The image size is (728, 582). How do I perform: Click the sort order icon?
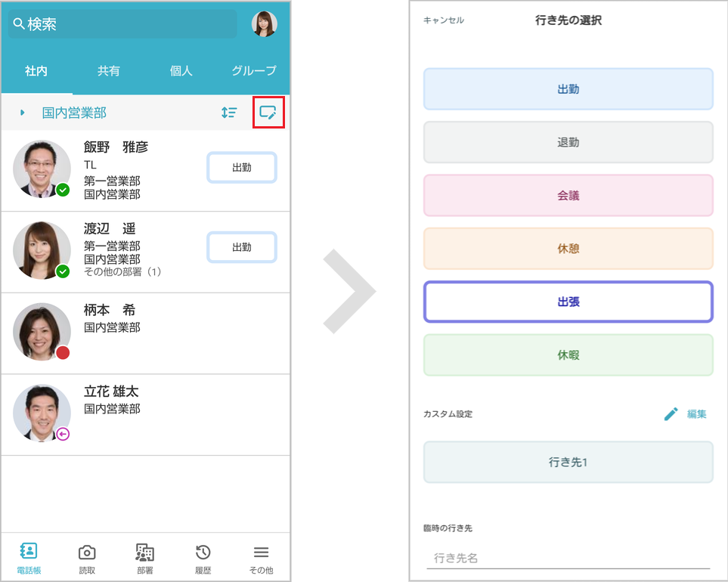pos(229,113)
